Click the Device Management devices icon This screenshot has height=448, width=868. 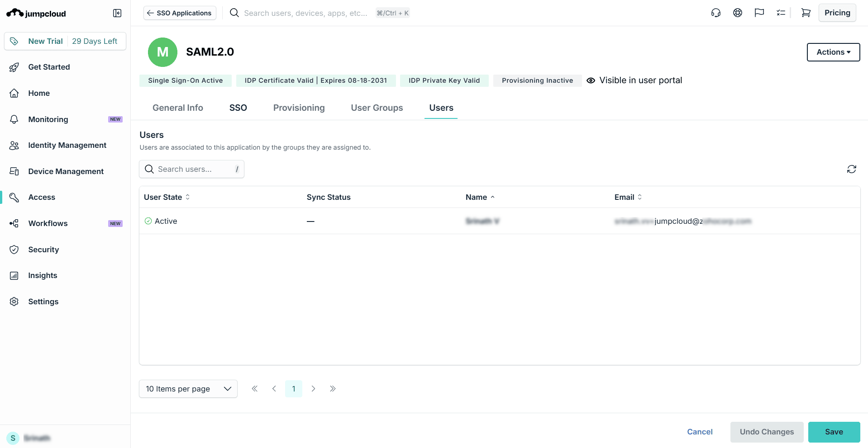point(14,171)
